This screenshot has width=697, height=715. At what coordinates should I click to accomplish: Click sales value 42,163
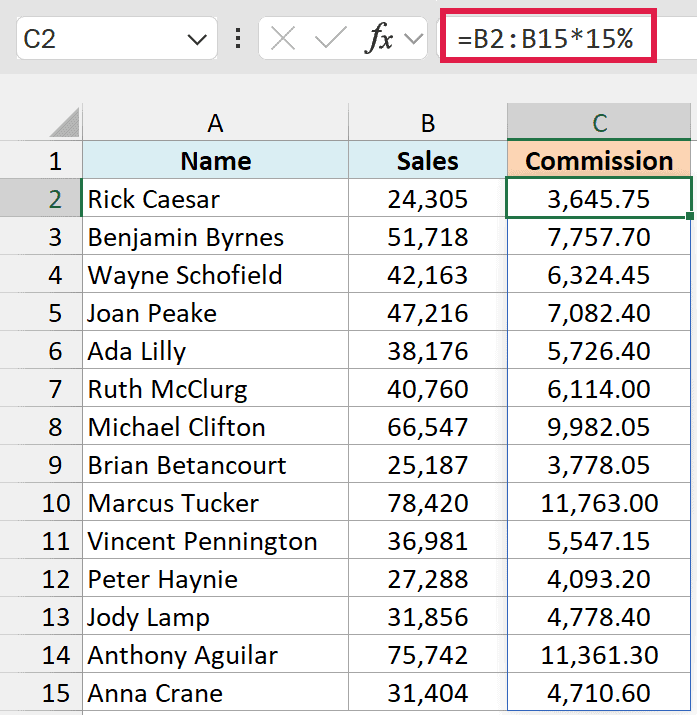coord(428,274)
